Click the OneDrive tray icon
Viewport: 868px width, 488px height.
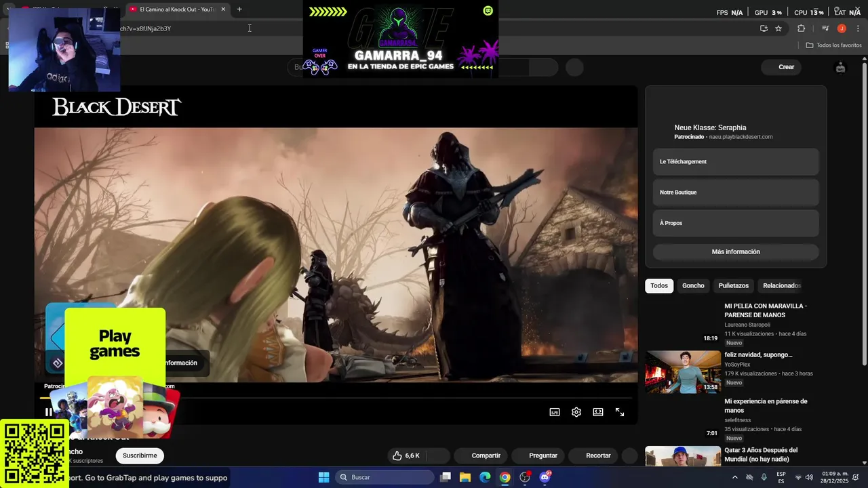[749, 477]
